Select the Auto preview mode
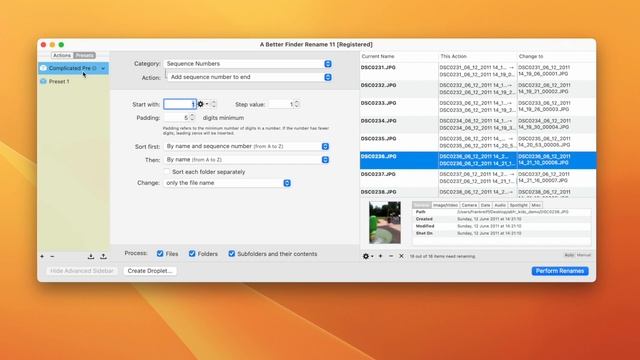640x360 pixels. coord(569,255)
